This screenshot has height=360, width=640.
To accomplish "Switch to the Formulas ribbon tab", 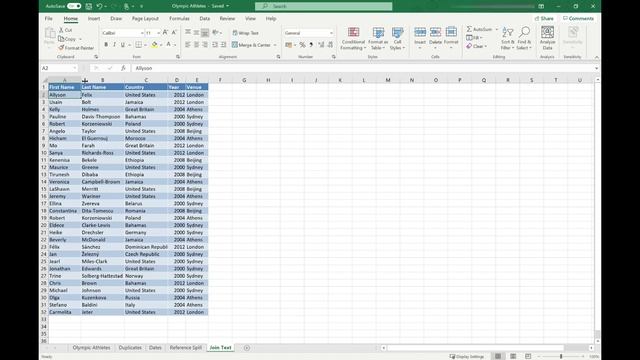I will [179, 18].
